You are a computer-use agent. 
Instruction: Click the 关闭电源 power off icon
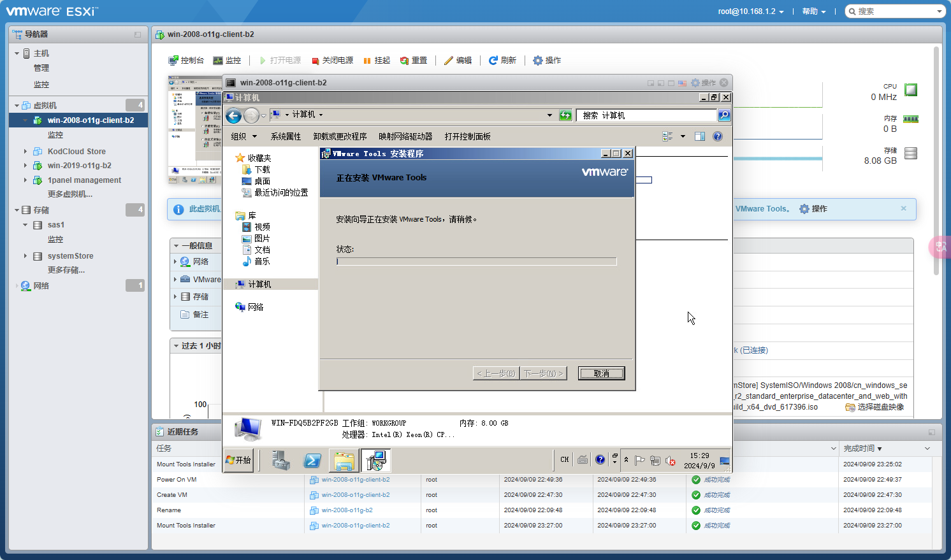tap(333, 61)
